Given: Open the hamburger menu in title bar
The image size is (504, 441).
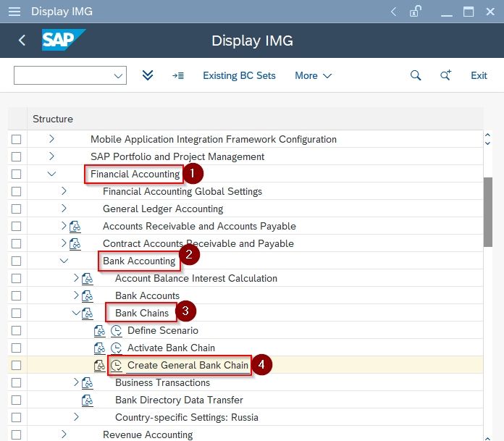Looking at the screenshot, I should (x=14, y=12).
